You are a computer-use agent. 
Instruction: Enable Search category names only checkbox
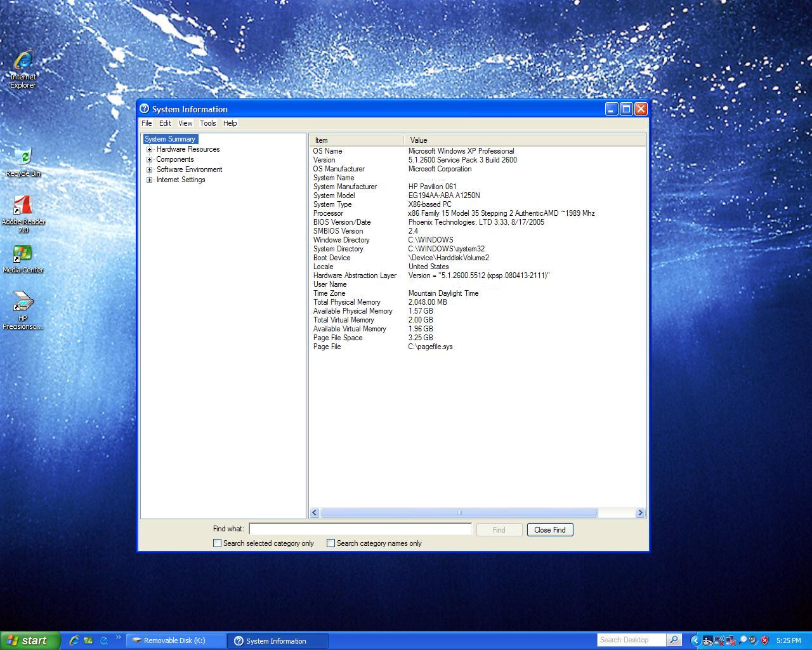[331, 543]
